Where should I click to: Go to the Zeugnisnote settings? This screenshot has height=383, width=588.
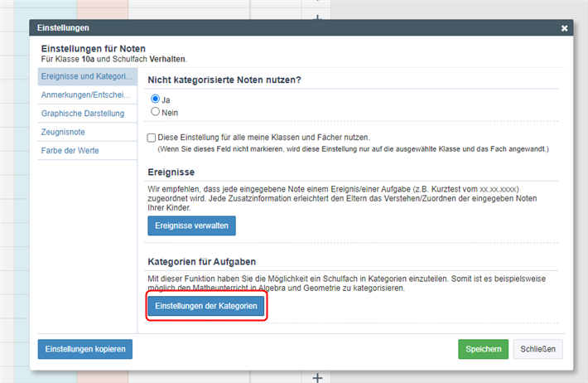(x=87, y=132)
